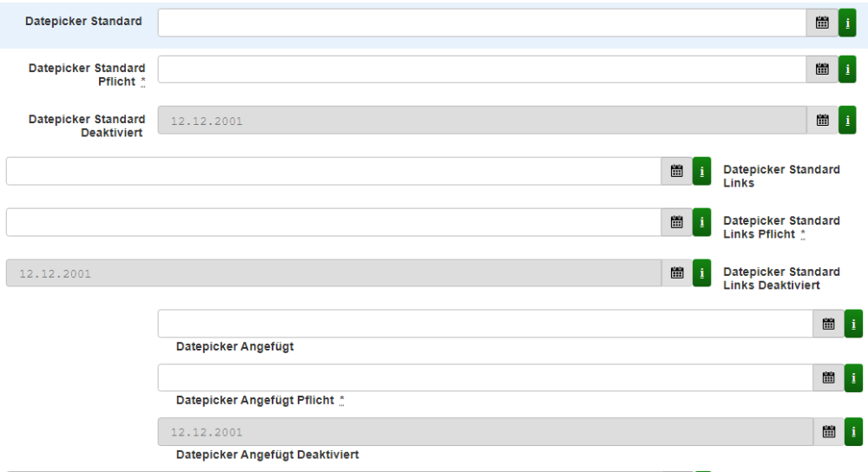Open info for Datepicker Standard Links Pflicht

(701, 222)
